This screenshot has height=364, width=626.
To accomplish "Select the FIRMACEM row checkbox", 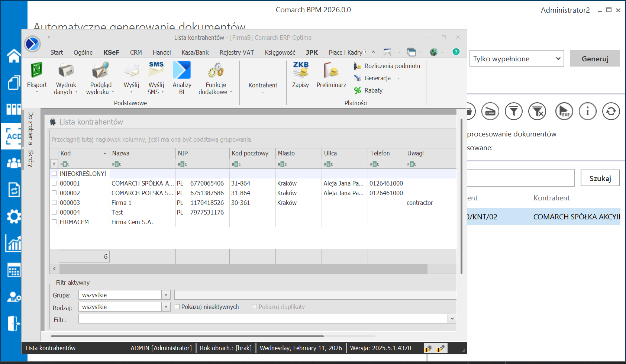I will click(54, 222).
